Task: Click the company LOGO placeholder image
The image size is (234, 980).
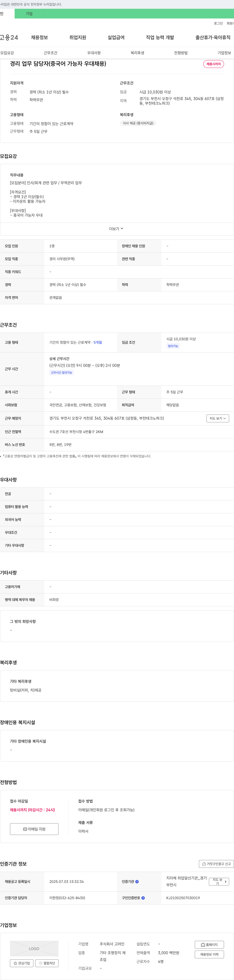Action: [34, 948]
